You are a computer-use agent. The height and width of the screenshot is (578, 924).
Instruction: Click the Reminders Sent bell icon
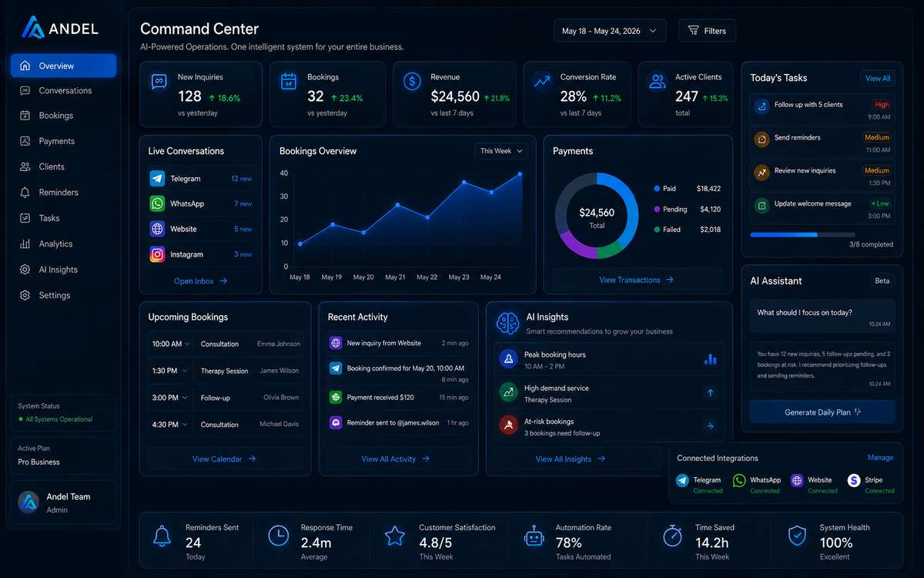pos(162,536)
